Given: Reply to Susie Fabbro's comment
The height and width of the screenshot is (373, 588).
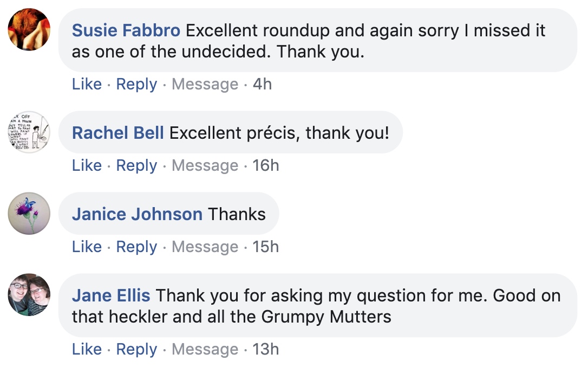Looking at the screenshot, I should (x=136, y=85).
